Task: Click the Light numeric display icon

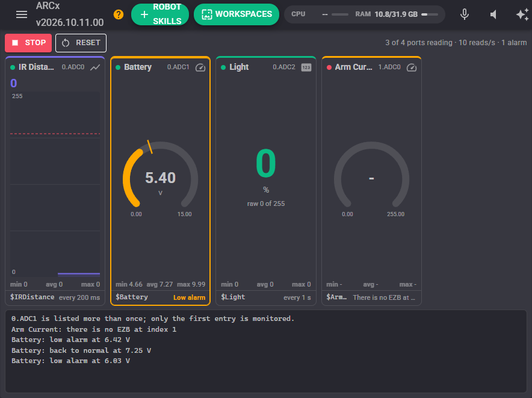Action: click(306, 67)
